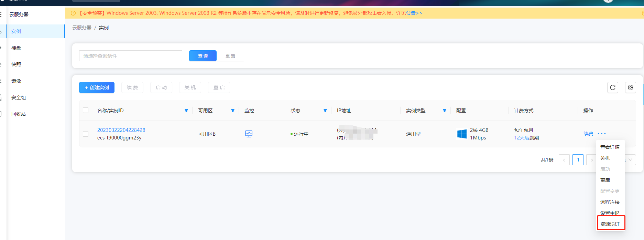644x240 pixels.
Task: Click the filter icon in 实例类型 column
Action: [445, 111]
